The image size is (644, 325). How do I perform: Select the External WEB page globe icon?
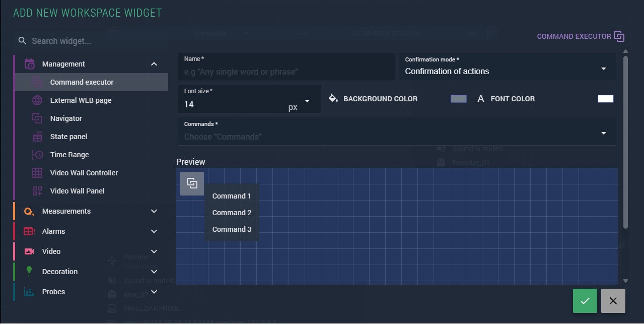click(37, 100)
